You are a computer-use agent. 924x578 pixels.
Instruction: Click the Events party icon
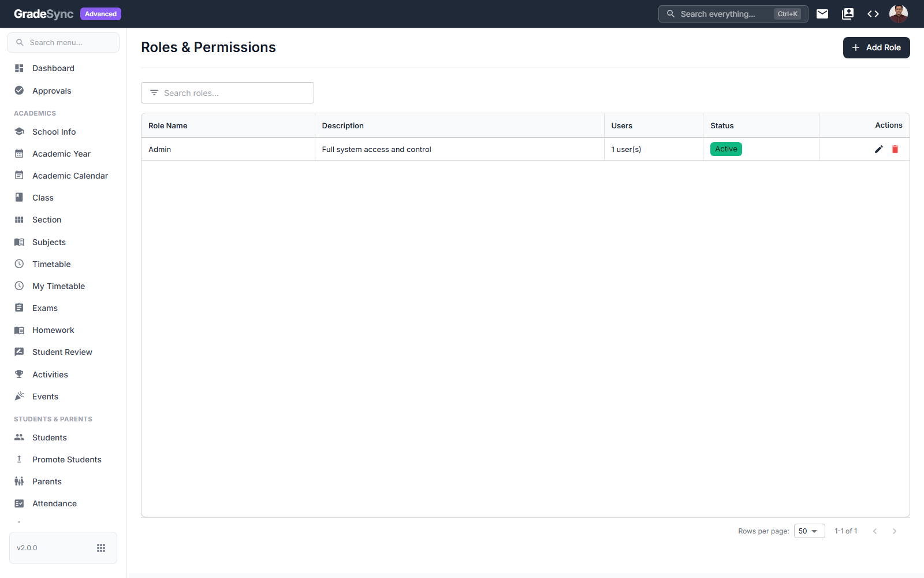19,396
